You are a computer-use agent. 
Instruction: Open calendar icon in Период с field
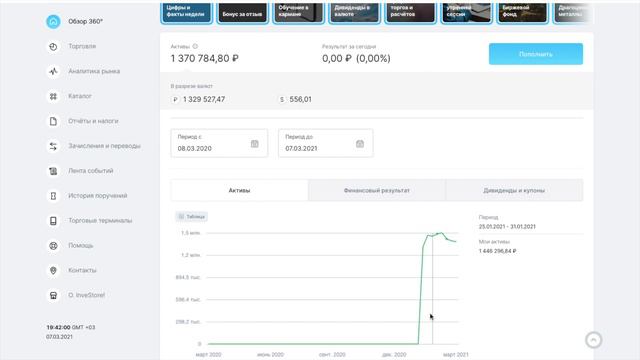(255, 144)
